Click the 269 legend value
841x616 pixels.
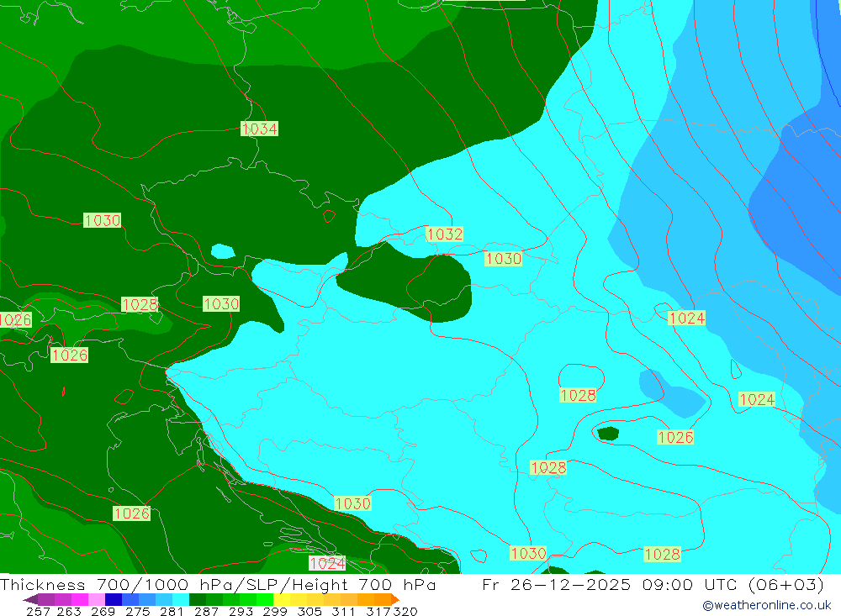103,611
